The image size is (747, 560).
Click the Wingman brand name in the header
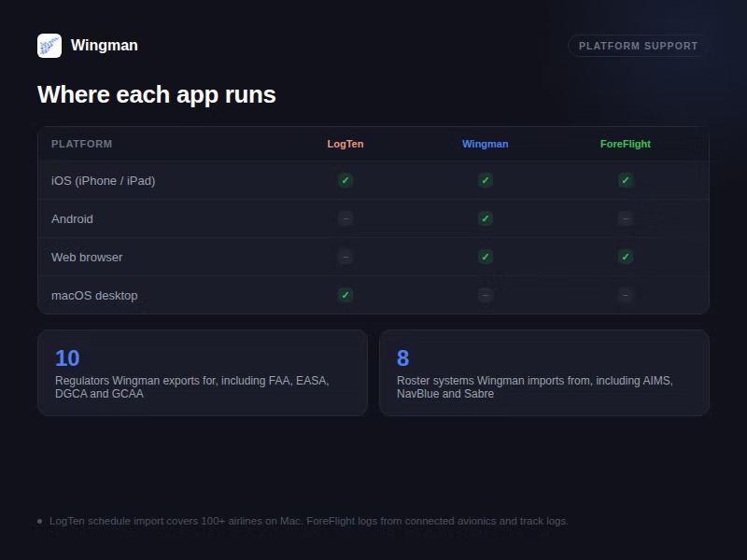tap(105, 45)
